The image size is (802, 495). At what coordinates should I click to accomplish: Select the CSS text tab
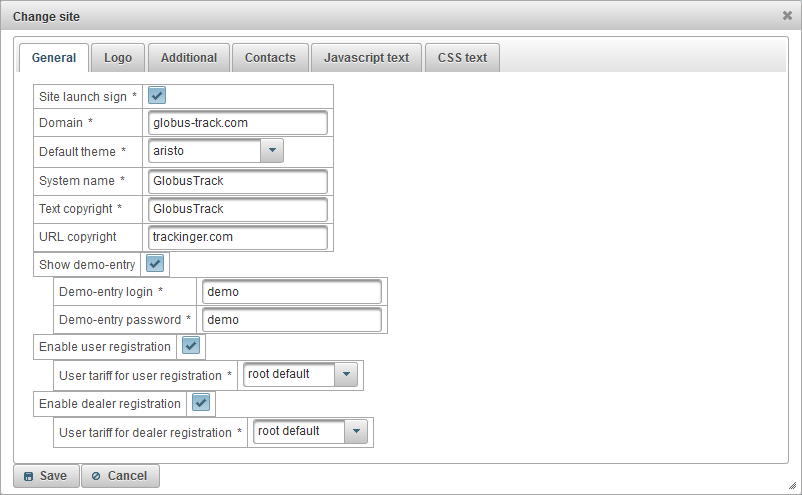point(462,58)
